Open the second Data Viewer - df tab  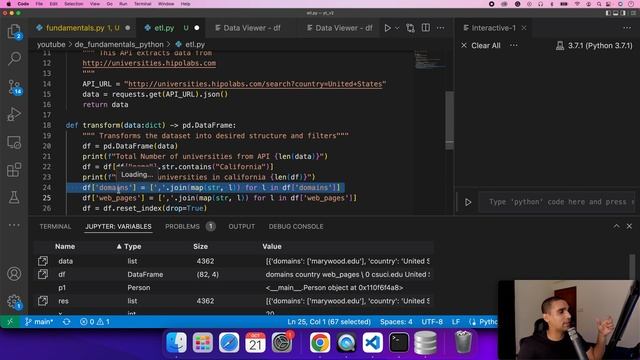(339, 28)
